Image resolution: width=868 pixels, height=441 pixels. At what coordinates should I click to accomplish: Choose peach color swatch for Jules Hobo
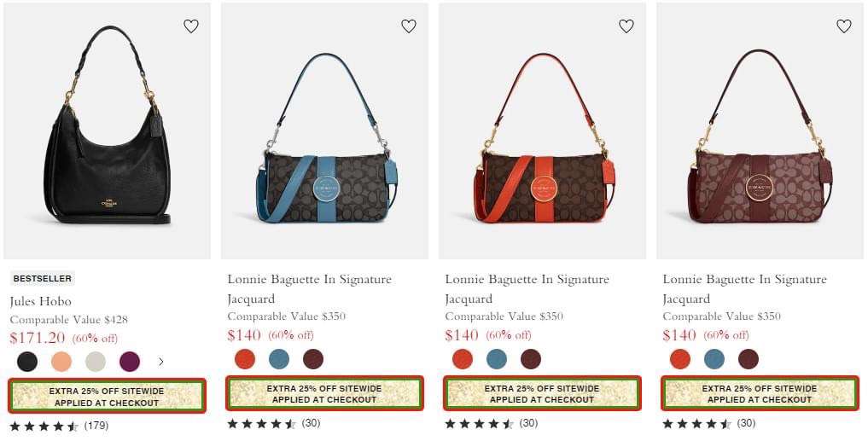(x=61, y=362)
